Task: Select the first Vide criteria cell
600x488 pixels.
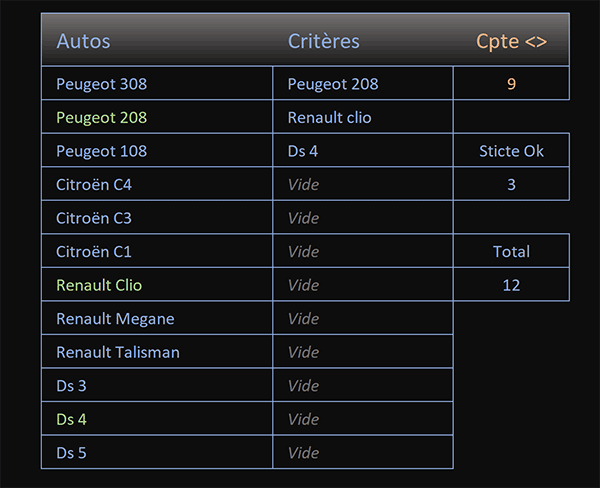Action: tap(363, 184)
